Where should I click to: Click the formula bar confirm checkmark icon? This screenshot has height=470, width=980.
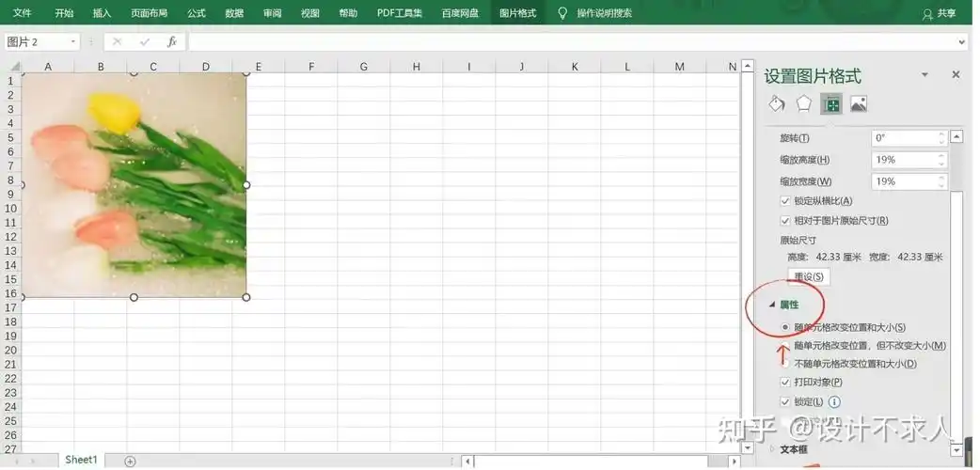point(145,42)
